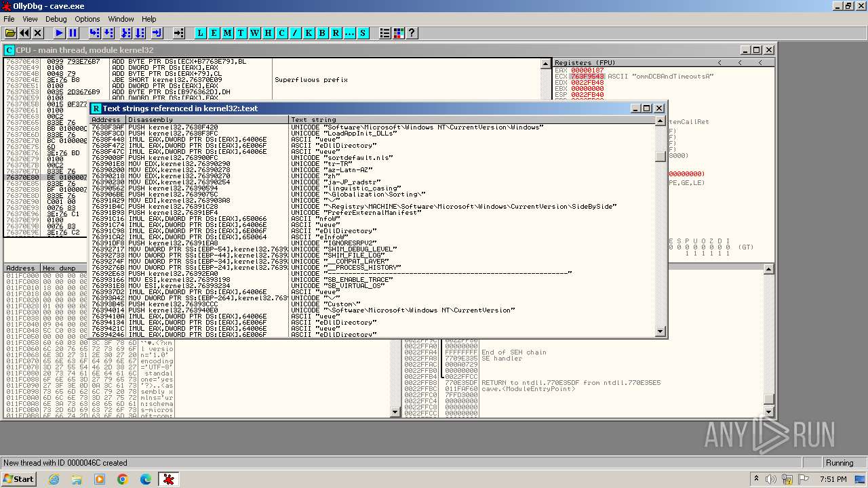Click Go to address toolbar icon
Screen dimensions: 868x488
pos(178,33)
